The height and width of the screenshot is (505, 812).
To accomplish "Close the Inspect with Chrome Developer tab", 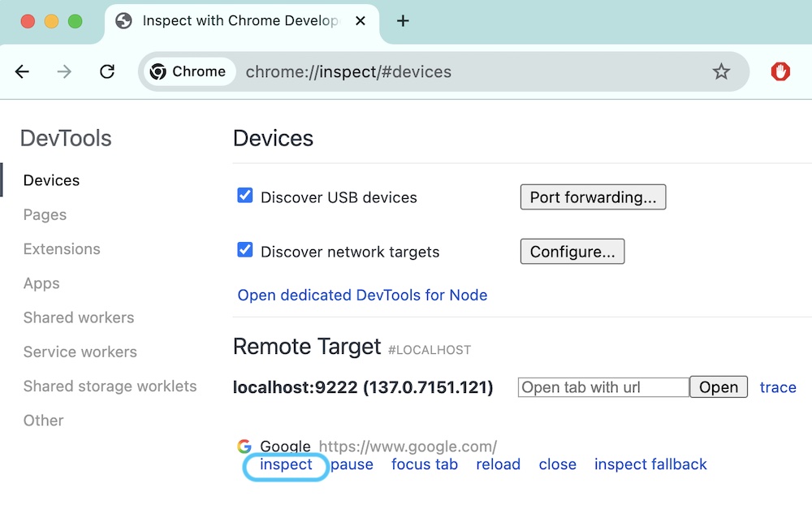I will tap(361, 21).
